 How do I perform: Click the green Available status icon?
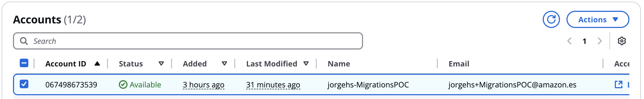click(x=123, y=84)
